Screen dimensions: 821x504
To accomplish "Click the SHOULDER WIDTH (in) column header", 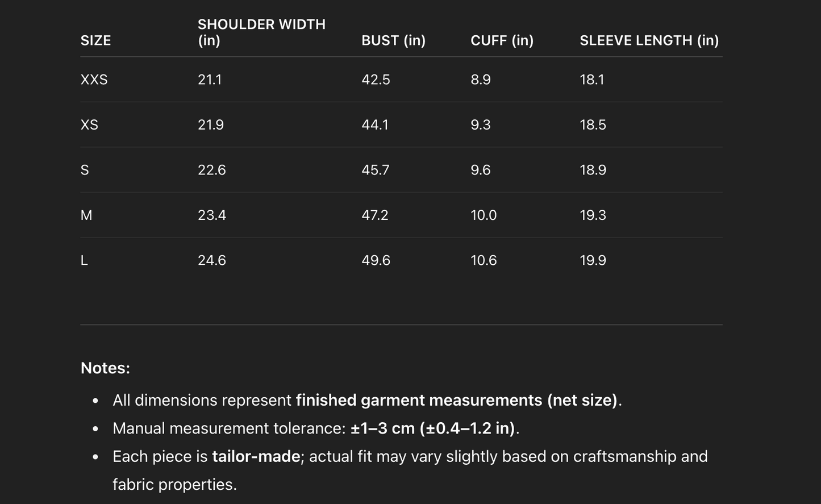I will 261,32.
